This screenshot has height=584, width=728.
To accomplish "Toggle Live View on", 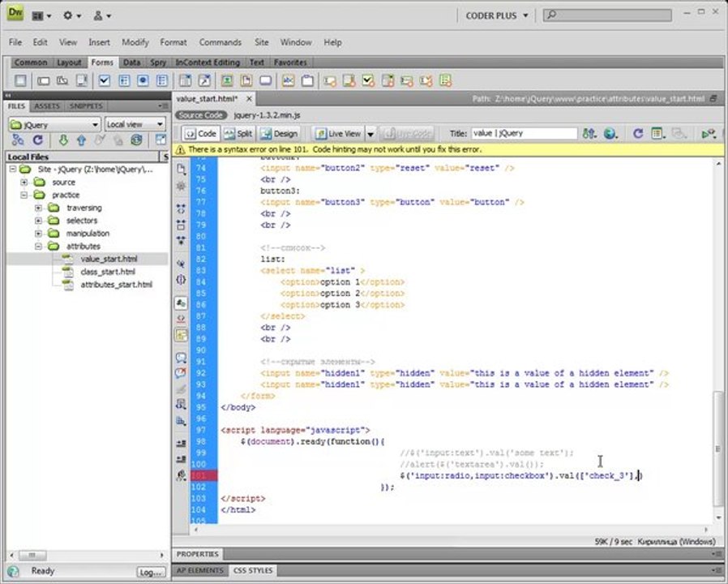I will (x=339, y=134).
